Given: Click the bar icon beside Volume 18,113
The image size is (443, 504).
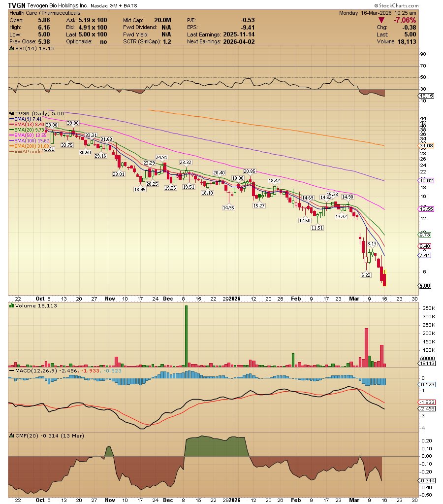Looking at the screenshot, I should click(x=12, y=305).
